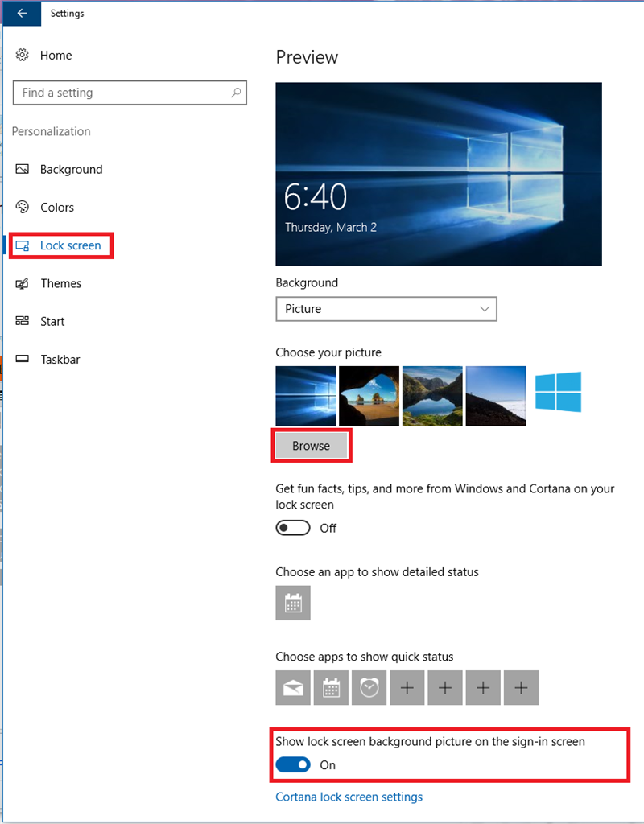Open the calendar detailed status app icon
Viewport: 644px width, 824px height.
[293, 603]
